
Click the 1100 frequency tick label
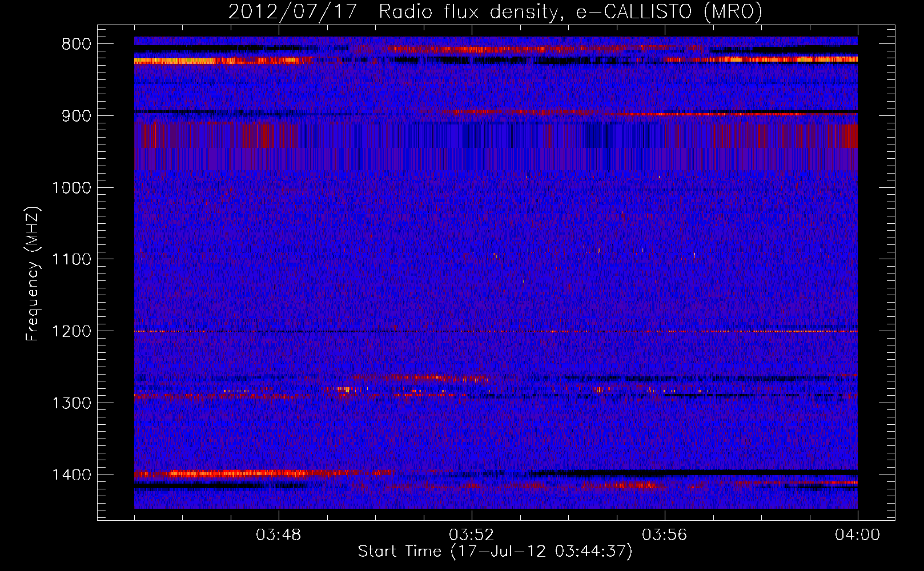click(x=71, y=259)
